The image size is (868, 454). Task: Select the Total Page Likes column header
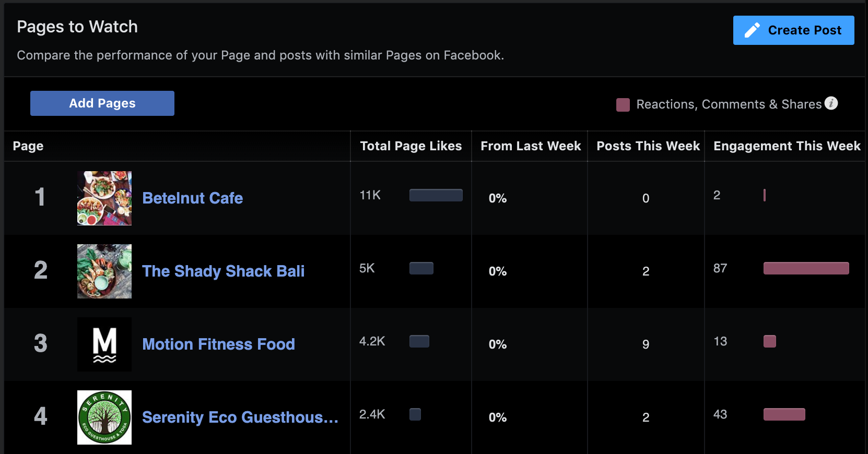[x=411, y=146]
